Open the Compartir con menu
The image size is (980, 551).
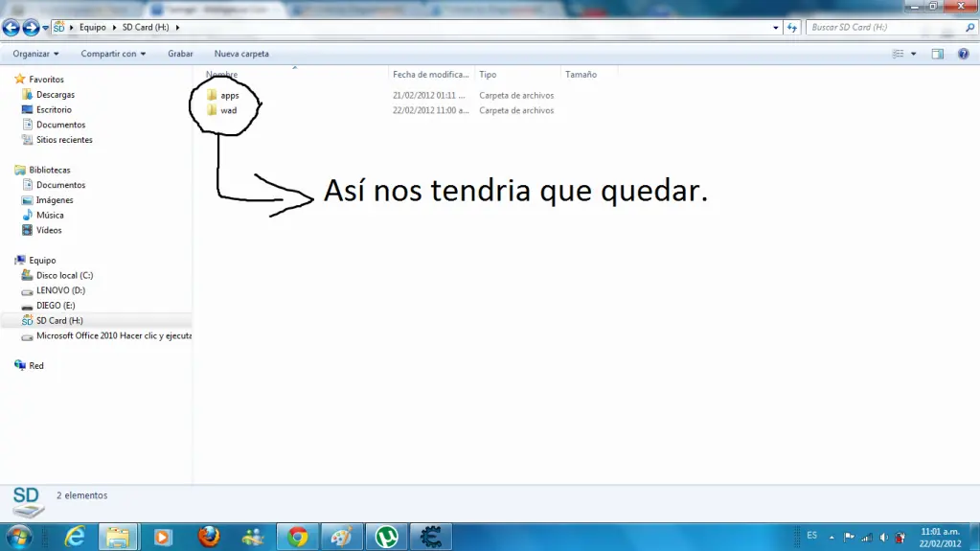click(113, 54)
